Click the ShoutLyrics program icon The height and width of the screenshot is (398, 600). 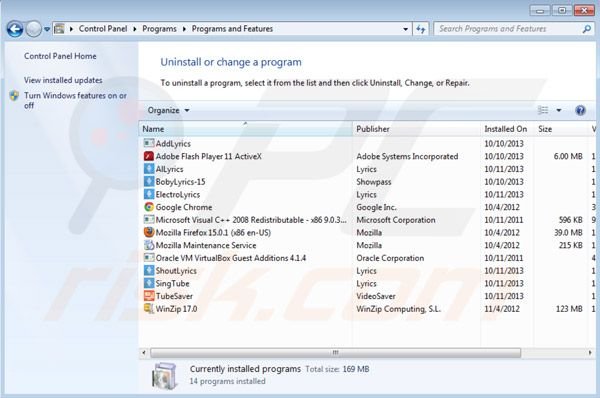(148, 271)
